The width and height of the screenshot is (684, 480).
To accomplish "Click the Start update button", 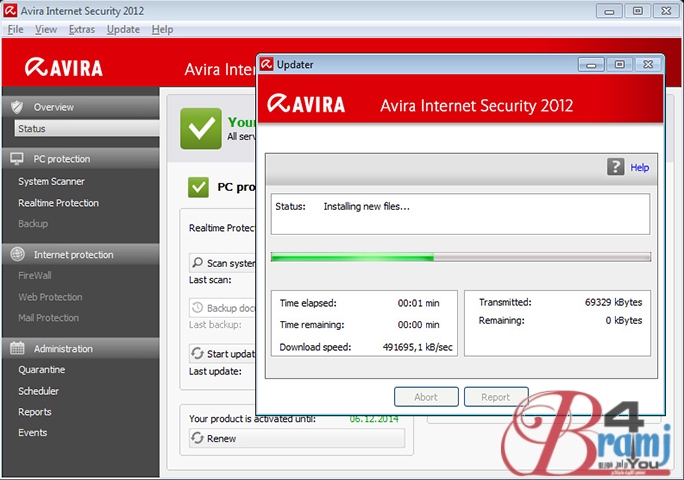I will [x=222, y=353].
